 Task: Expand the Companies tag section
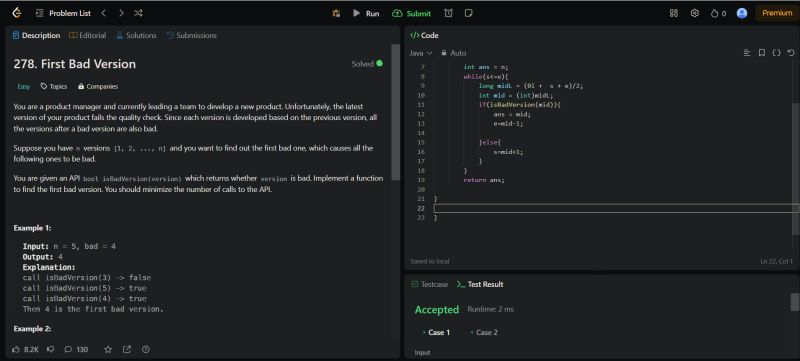tap(98, 87)
